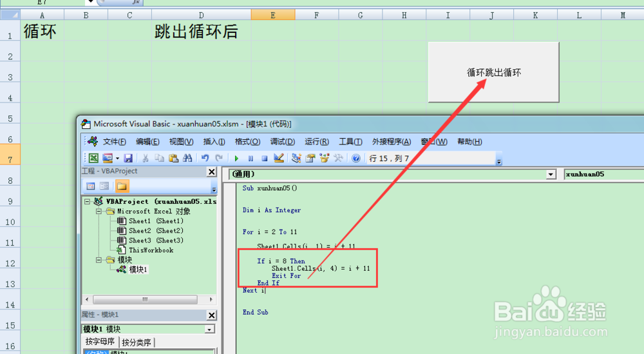Viewport: 644px width, 354px height.
Task: Collapse the Microsoft Excel 对象 folder
Action: (x=99, y=211)
